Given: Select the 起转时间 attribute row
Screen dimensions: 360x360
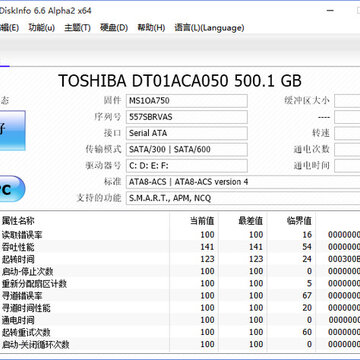Looking at the screenshot, I should (180, 259).
